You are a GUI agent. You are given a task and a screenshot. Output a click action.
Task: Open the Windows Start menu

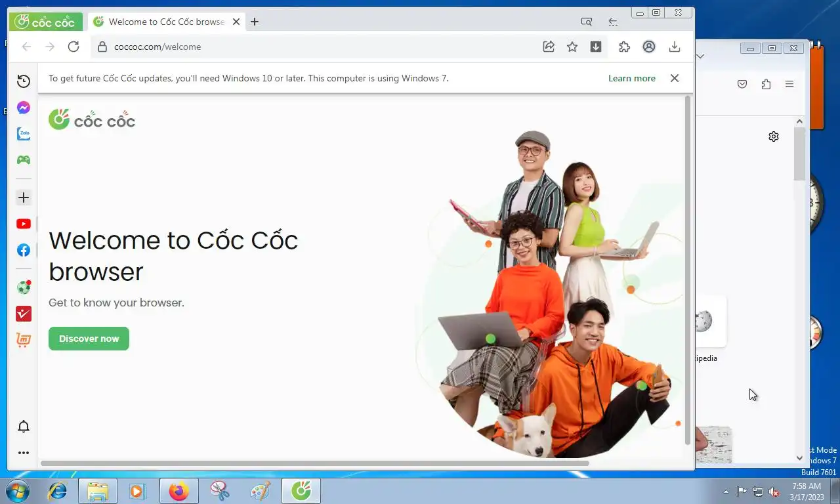[17, 491]
